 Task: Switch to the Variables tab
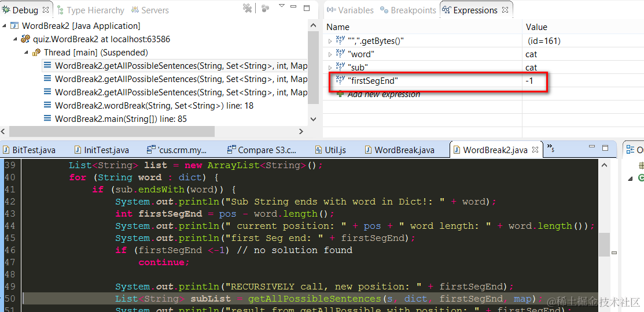click(351, 10)
